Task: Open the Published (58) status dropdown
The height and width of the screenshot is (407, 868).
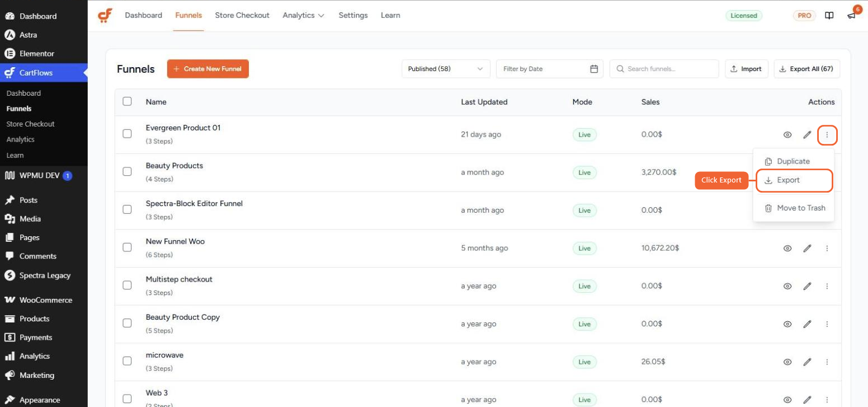Action: [x=446, y=69]
